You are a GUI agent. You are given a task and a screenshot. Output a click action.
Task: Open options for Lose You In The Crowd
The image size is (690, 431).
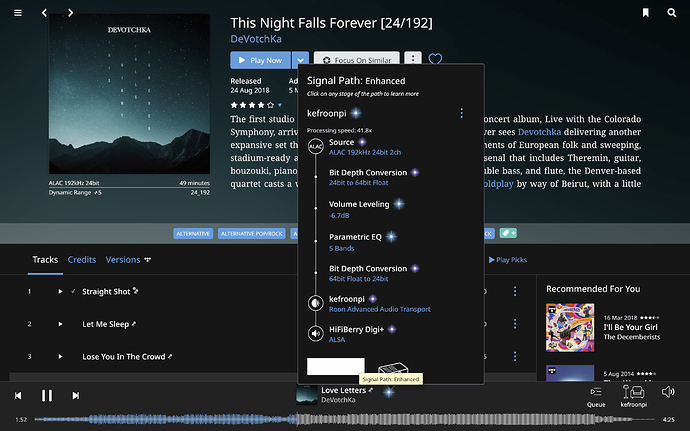515,356
